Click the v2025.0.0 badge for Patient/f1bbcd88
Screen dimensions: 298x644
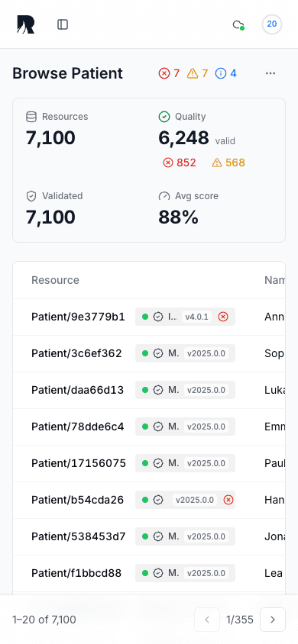coord(206,573)
